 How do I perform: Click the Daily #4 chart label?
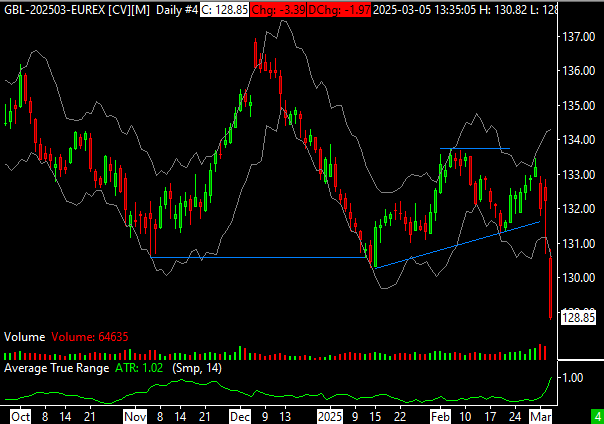pyautogui.click(x=176, y=10)
